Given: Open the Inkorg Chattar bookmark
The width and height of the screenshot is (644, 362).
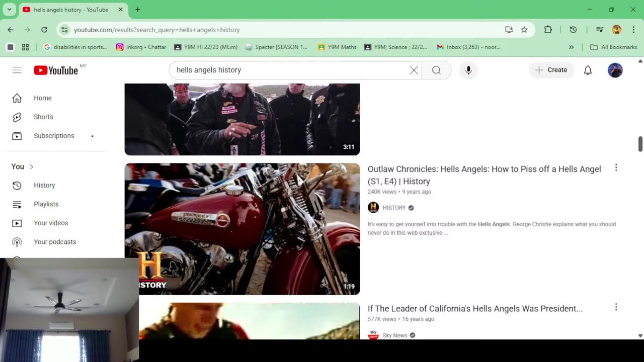Looking at the screenshot, I should coord(141,47).
